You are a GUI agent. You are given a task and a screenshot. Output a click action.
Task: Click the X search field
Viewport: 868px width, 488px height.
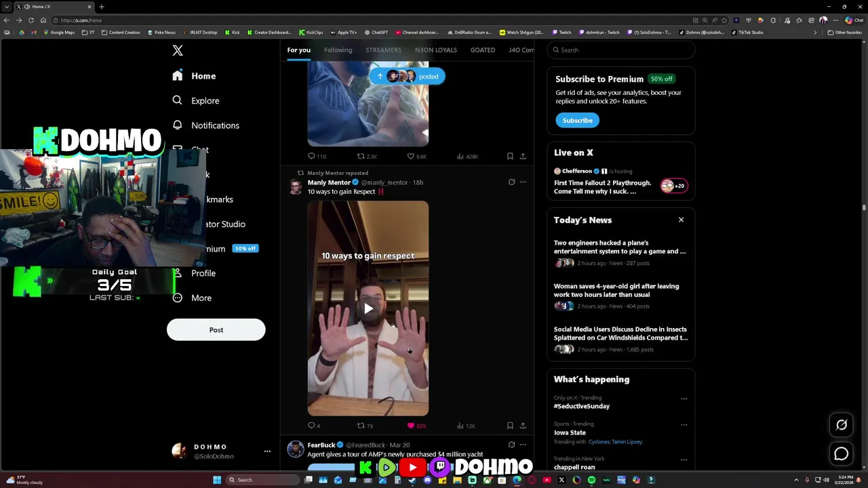[x=620, y=49]
